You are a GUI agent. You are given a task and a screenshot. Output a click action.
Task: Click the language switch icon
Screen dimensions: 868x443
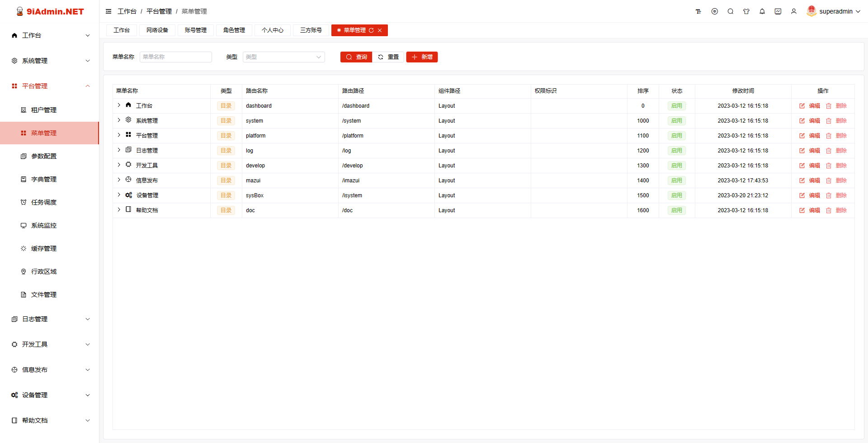pyautogui.click(x=715, y=11)
